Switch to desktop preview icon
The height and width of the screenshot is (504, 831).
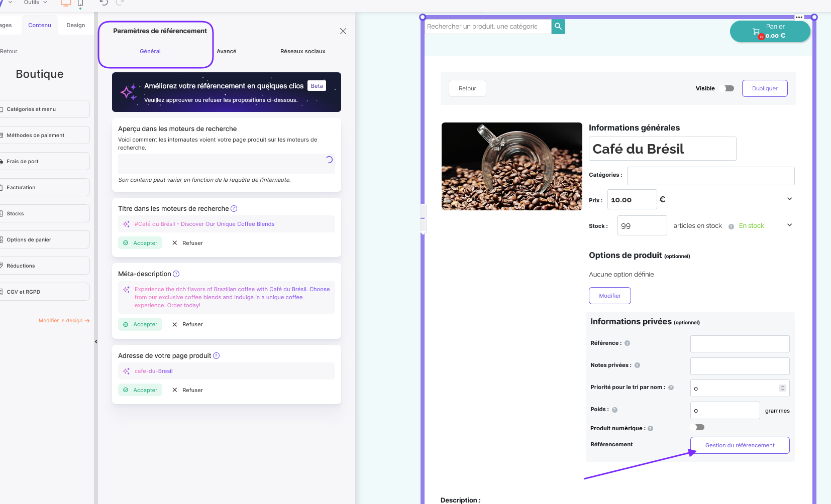[x=66, y=3]
